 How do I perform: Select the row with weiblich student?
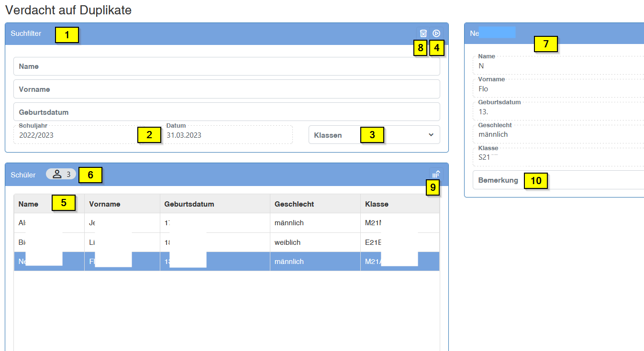coord(226,242)
